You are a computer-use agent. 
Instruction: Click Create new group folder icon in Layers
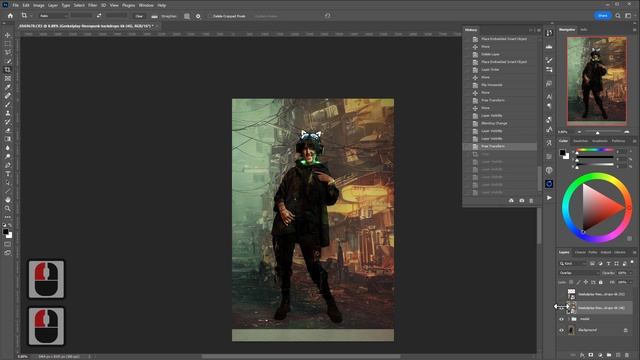click(x=609, y=355)
